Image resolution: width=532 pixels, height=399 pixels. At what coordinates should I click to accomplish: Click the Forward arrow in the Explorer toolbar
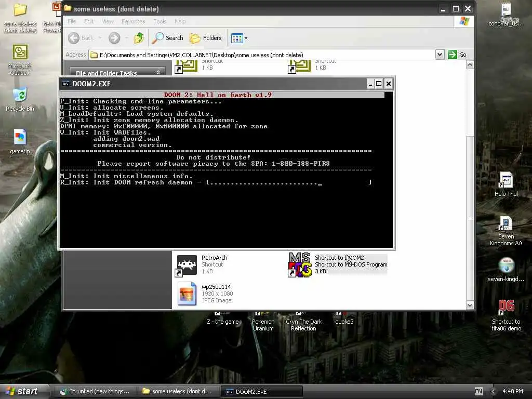pos(114,37)
